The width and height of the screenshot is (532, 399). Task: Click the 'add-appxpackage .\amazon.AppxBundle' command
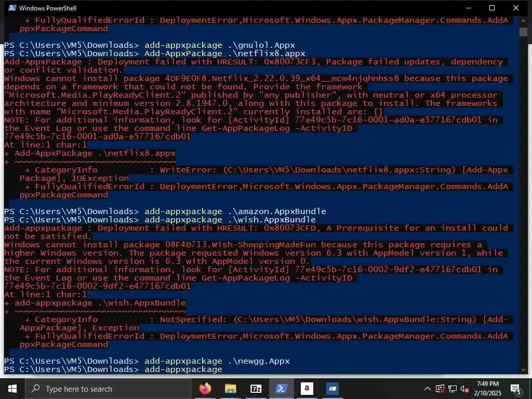[235, 211]
